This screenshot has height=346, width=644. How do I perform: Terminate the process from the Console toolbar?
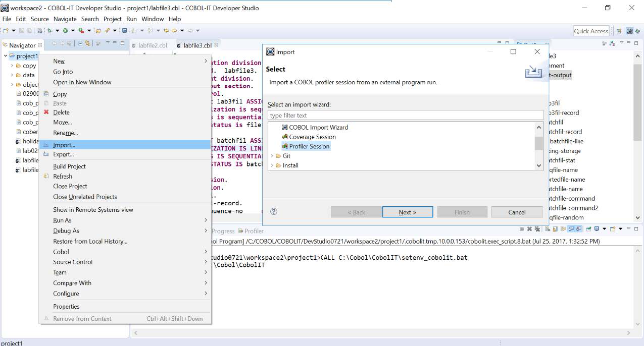click(522, 229)
